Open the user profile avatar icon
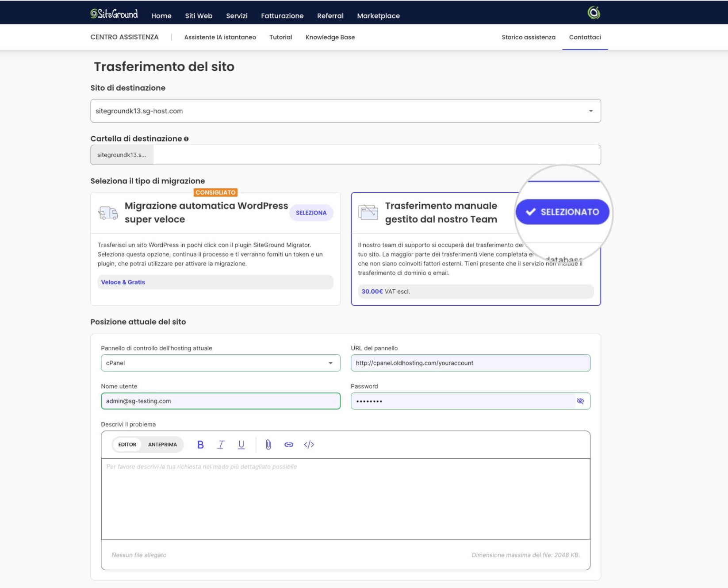 tap(594, 13)
